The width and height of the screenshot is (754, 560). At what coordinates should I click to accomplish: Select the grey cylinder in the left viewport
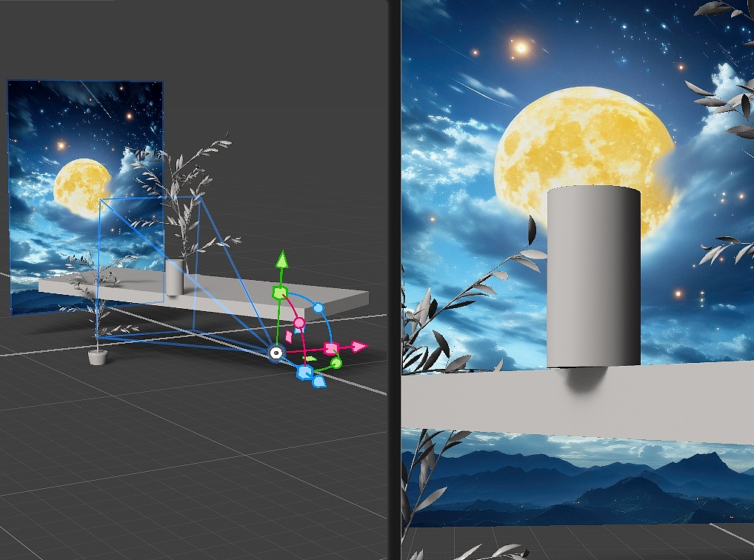(174, 276)
